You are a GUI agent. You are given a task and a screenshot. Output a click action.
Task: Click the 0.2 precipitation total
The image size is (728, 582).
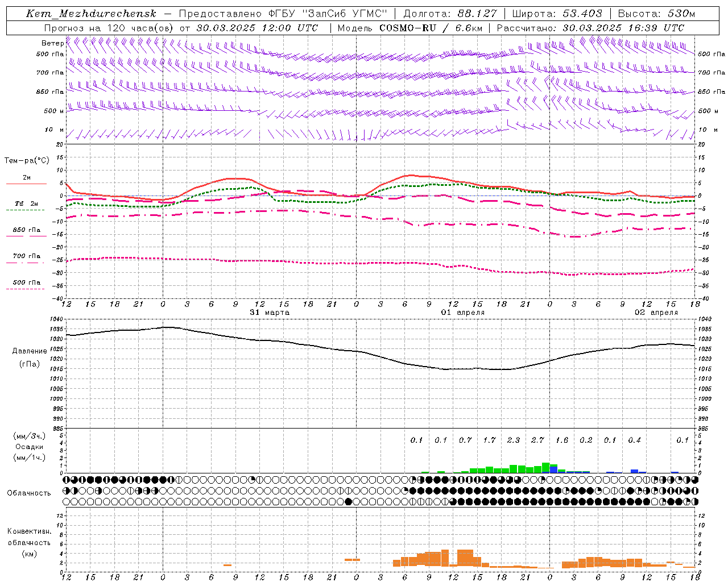(586, 440)
